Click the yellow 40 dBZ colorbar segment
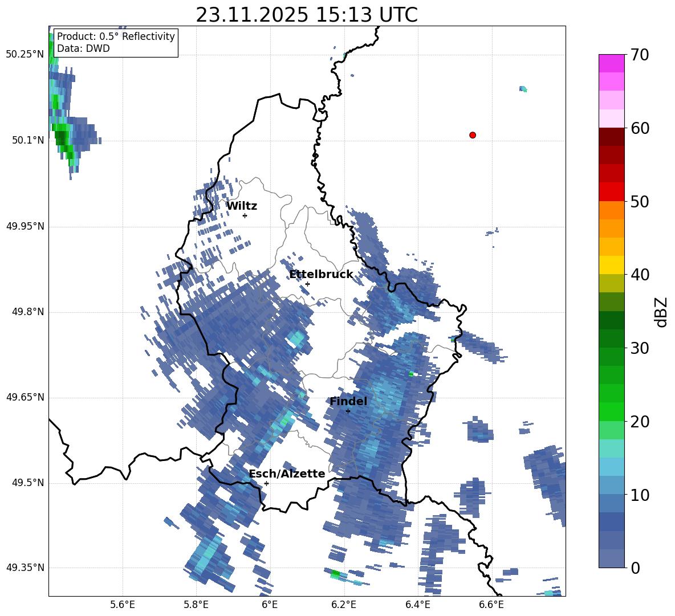 [x=611, y=265]
